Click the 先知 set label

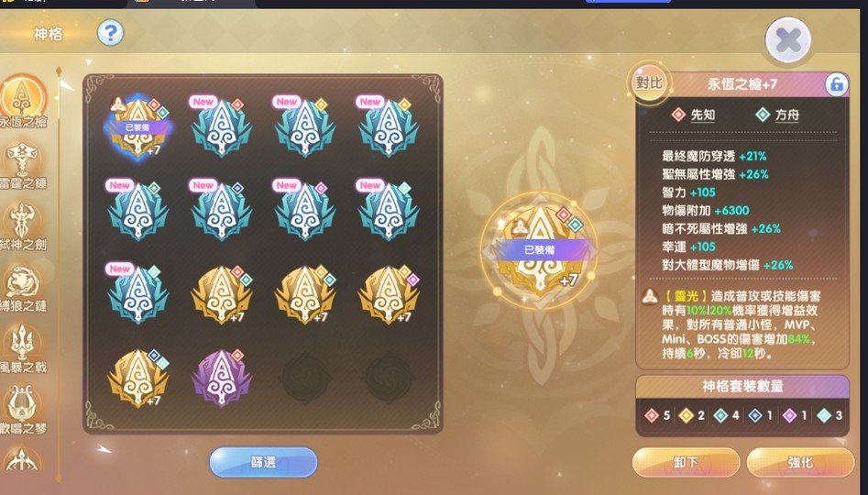click(x=694, y=115)
